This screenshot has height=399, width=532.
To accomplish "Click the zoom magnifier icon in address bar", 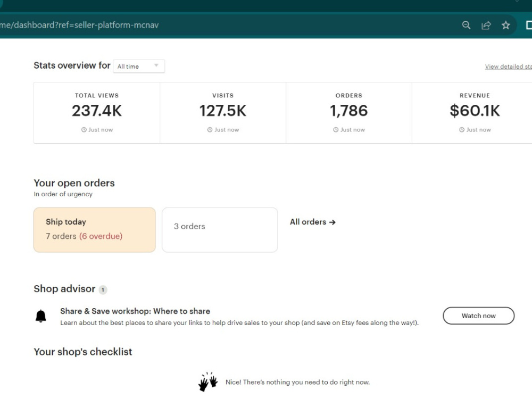I will coord(466,25).
